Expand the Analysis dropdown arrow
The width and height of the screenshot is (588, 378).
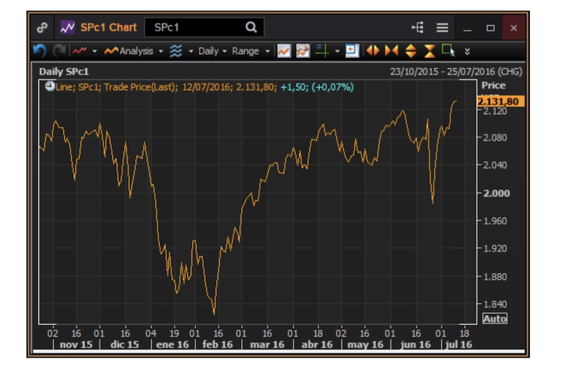click(x=161, y=51)
